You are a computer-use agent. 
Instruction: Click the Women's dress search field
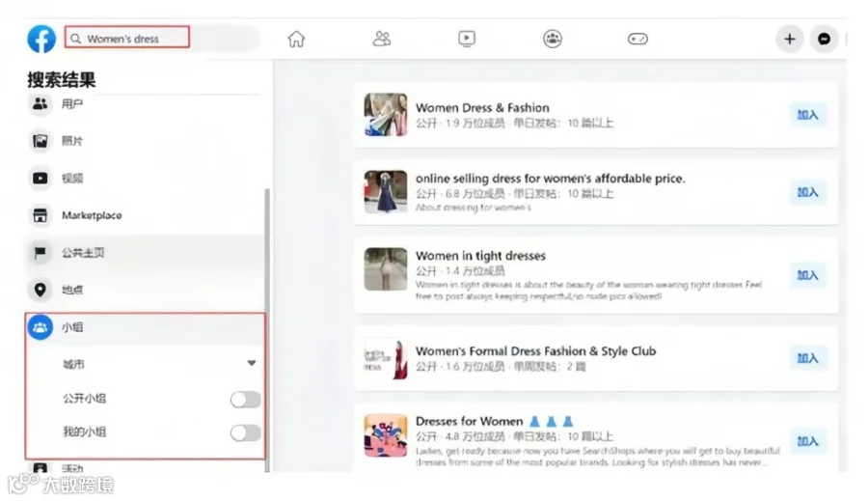(x=127, y=37)
